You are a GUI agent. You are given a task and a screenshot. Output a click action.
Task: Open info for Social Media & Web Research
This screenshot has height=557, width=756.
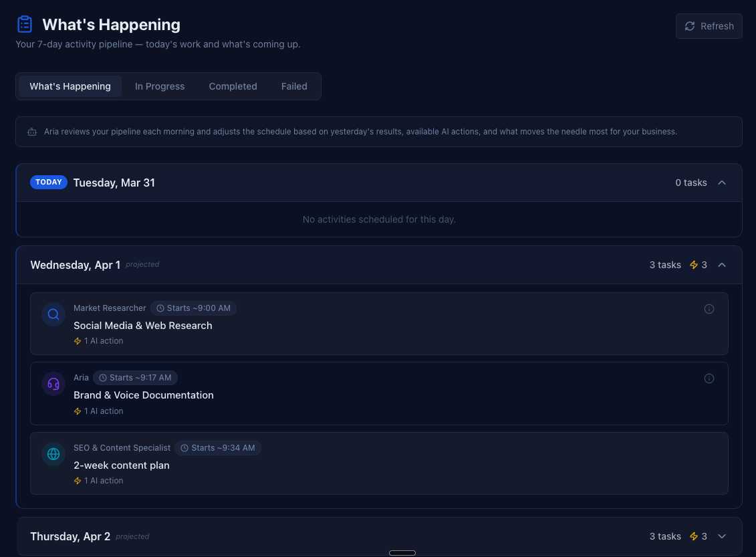709,308
